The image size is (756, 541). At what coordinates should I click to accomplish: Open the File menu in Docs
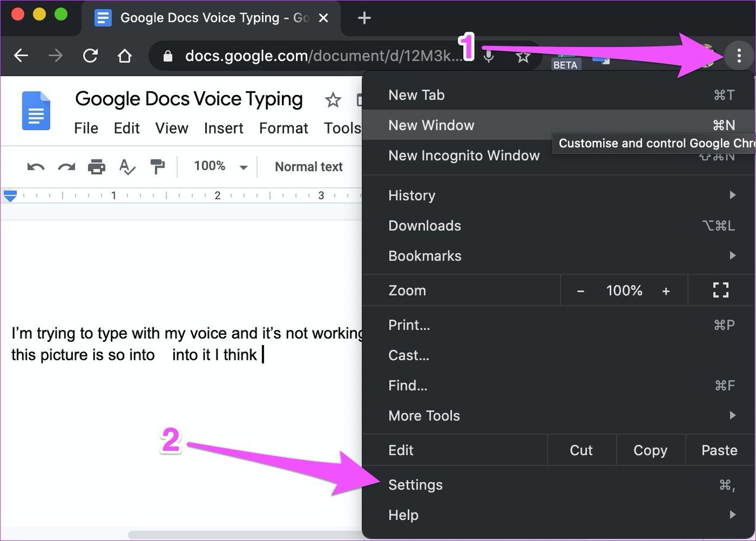tap(86, 128)
